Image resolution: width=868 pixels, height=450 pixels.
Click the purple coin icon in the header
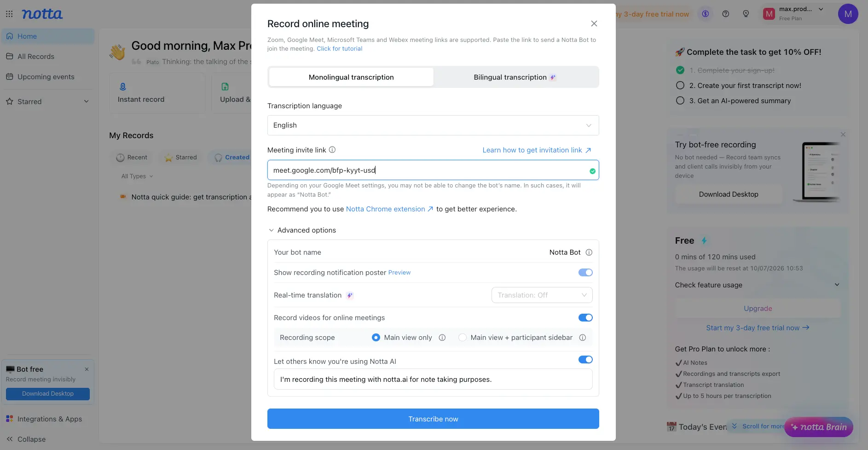pyautogui.click(x=706, y=14)
